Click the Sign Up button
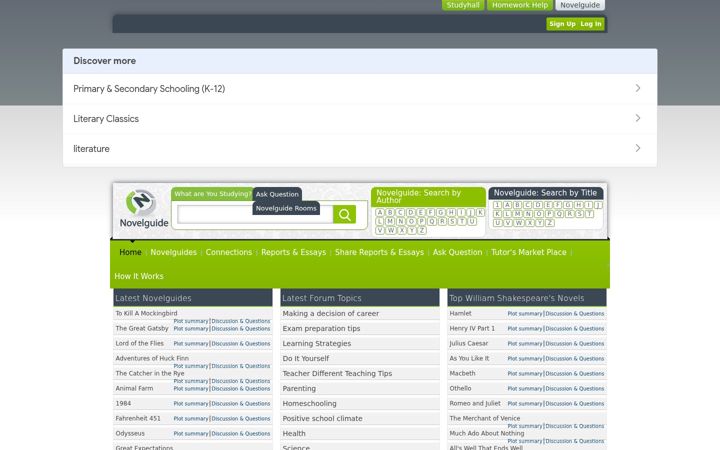The height and width of the screenshot is (450, 720). (562, 24)
